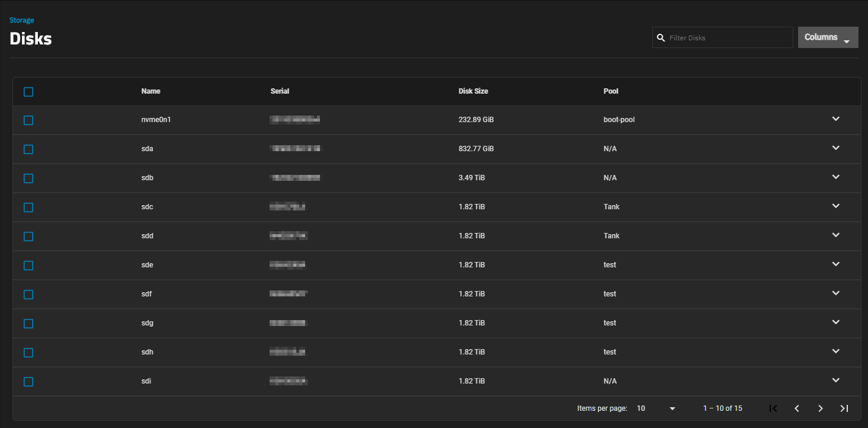This screenshot has width=868, height=428.
Task: Expand the nvme0n1 disk row chevron
Action: point(835,119)
